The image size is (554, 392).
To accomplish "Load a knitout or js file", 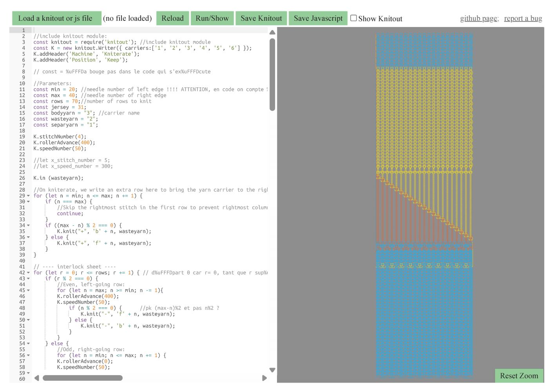I will coord(57,18).
